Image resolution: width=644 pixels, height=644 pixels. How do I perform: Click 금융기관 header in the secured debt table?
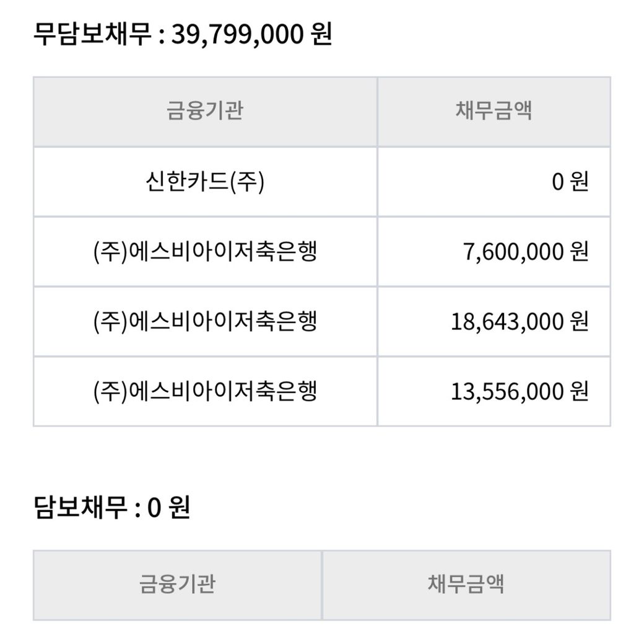tap(177, 584)
